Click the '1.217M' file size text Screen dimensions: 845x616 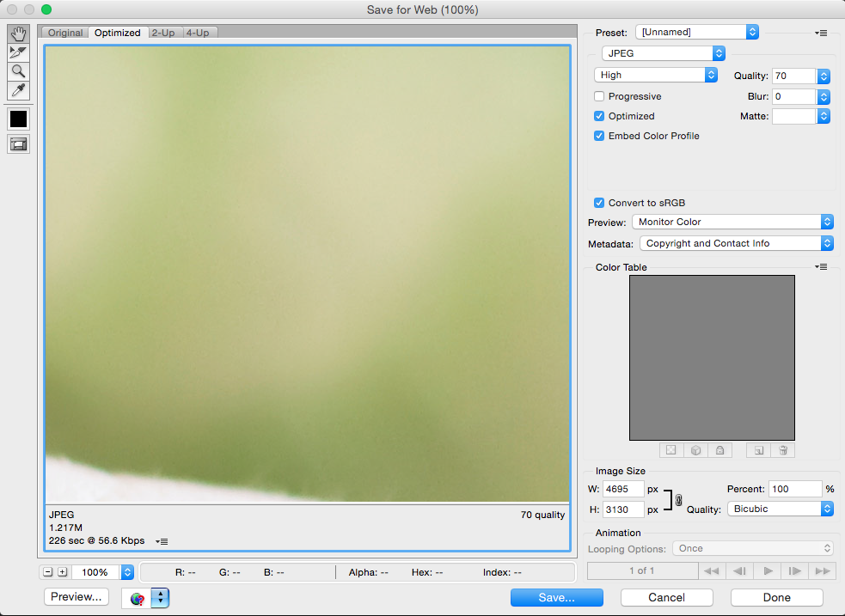(65, 528)
